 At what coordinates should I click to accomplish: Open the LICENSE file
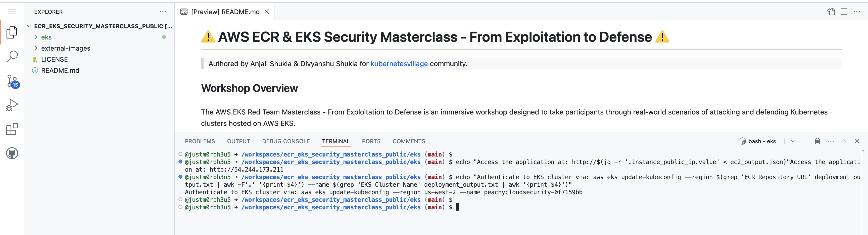54,59
